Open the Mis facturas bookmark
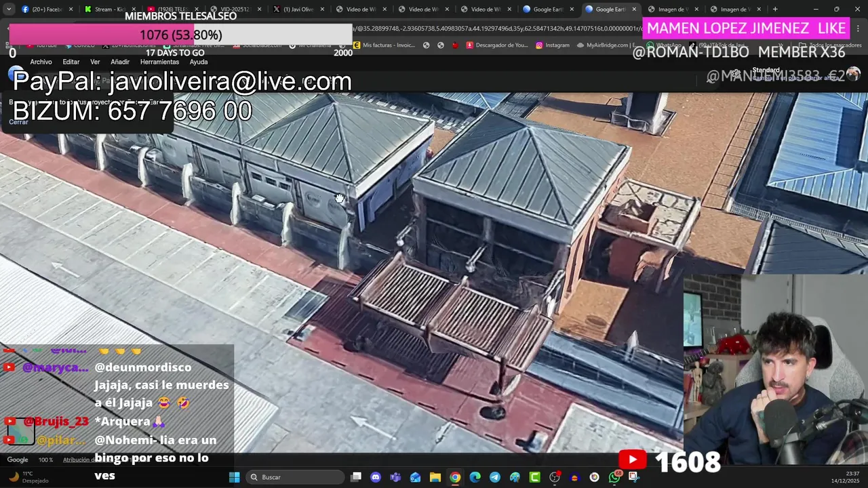The height and width of the screenshot is (488, 868). (x=384, y=45)
